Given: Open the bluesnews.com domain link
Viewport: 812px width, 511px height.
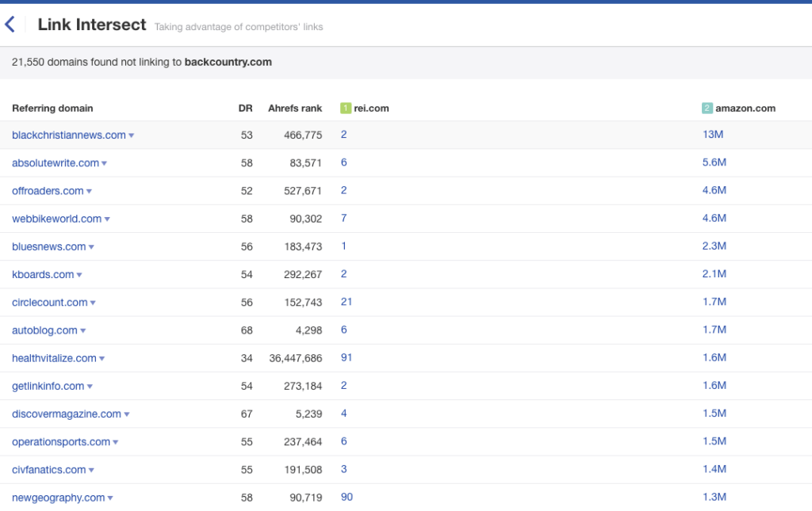Looking at the screenshot, I should [x=48, y=246].
